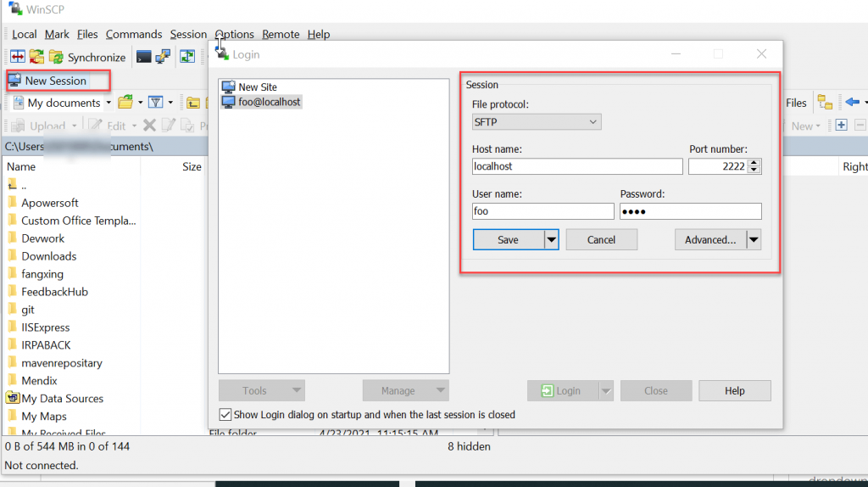The height and width of the screenshot is (487, 868).
Task: Click the directory tree icon near Files
Action: [x=825, y=103]
